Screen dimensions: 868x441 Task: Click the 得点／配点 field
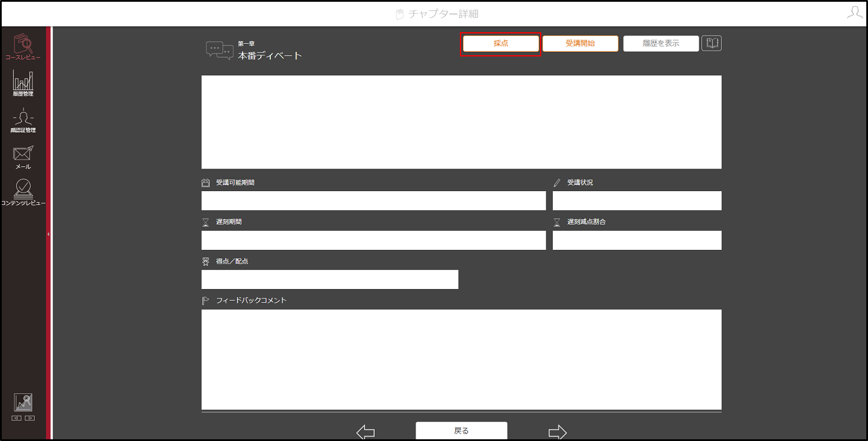point(330,280)
